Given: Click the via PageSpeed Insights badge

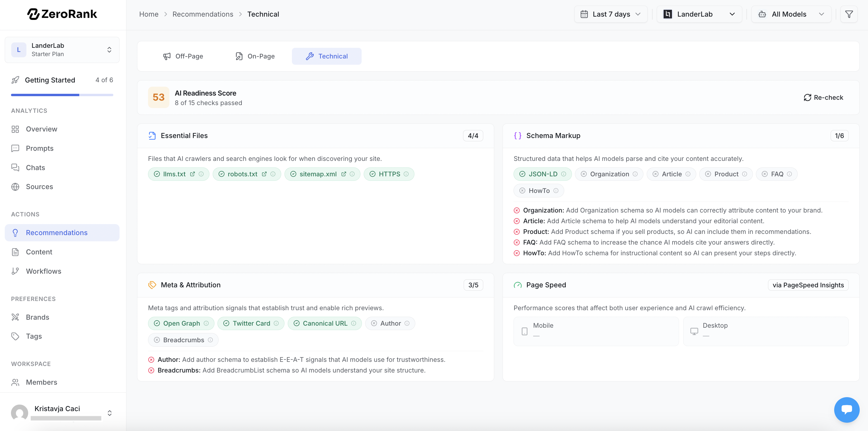Looking at the screenshot, I should point(808,285).
